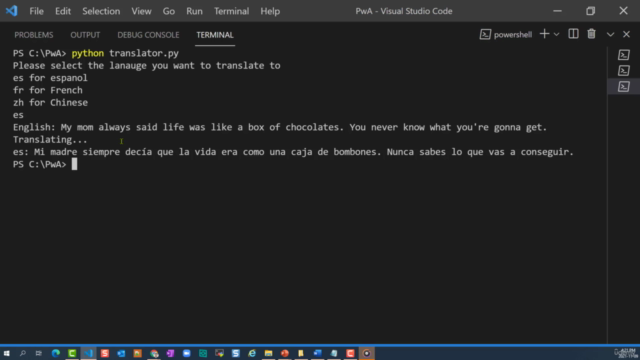Create a new terminal with plus icon
Screen dimensions: 640x360
click(544, 34)
